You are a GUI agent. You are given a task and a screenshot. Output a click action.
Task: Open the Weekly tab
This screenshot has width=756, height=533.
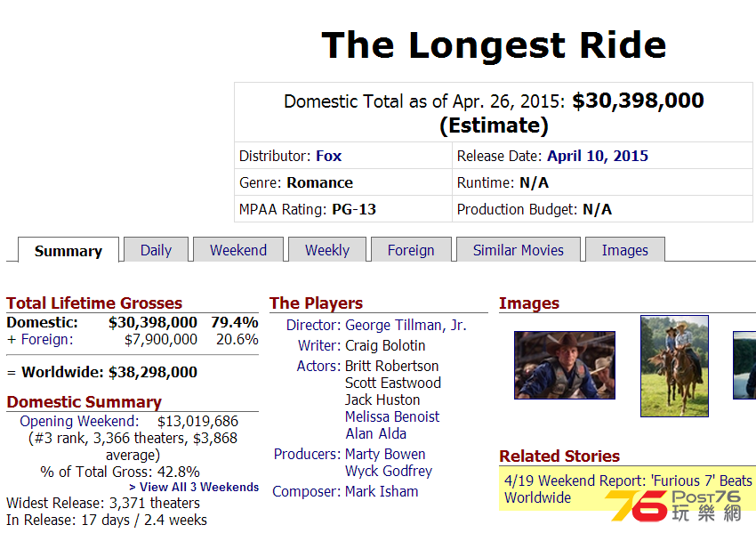point(327,250)
